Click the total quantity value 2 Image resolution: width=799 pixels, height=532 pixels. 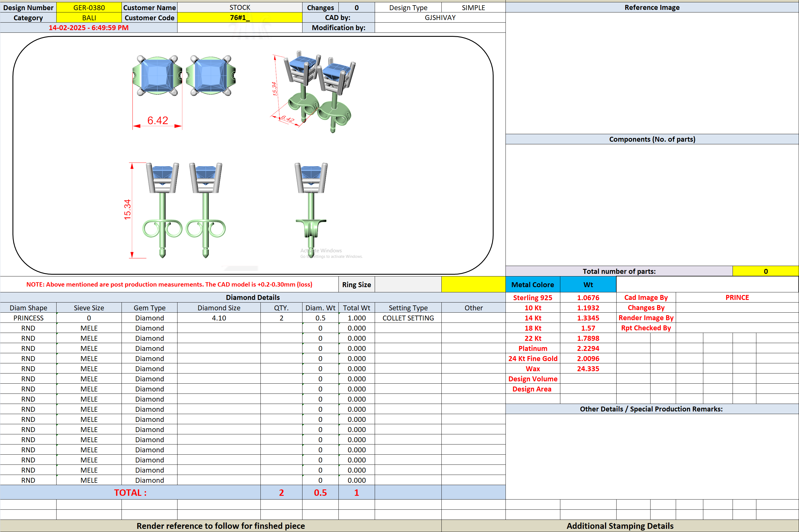(282, 493)
